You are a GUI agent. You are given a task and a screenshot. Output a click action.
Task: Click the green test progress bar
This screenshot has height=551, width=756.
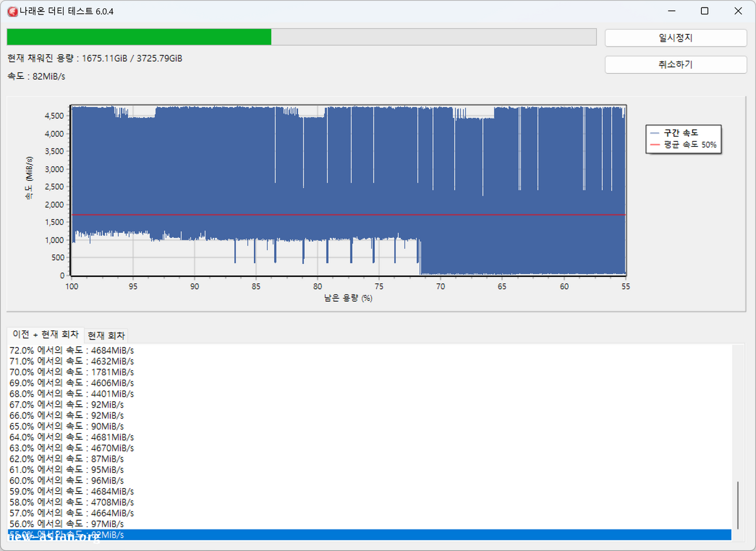tap(301, 37)
